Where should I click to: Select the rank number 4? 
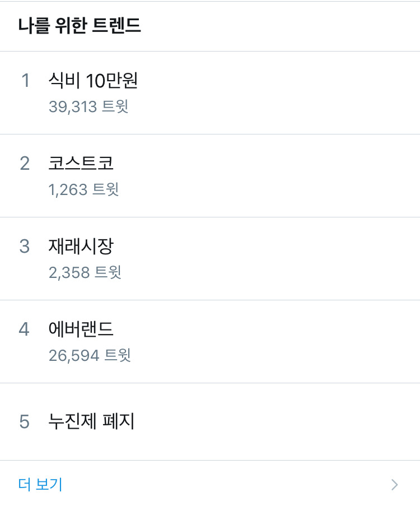24,329
